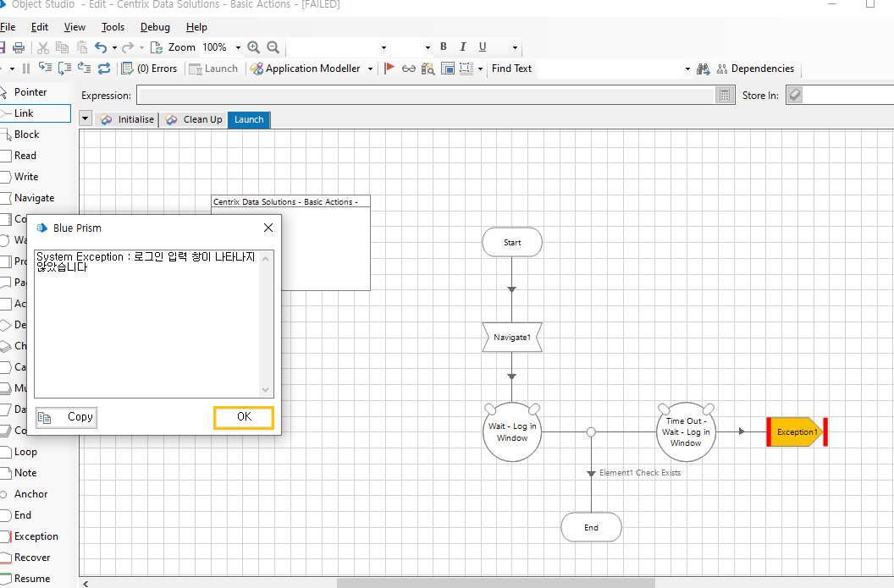Expand the Find Text dropdown arrow
The height and width of the screenshot is (588, 894).
[687, 69]
